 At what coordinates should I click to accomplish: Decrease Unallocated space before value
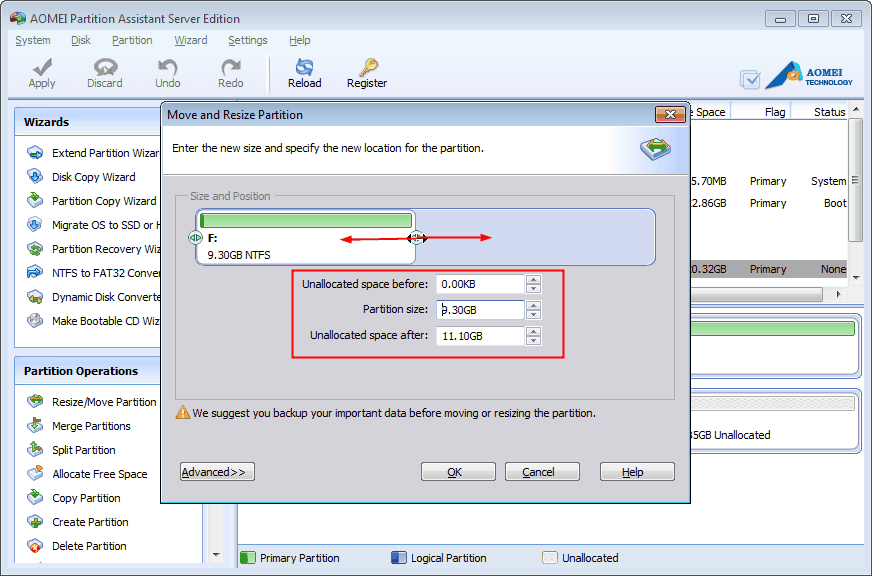pyautogui.click(x=533, y=288)
